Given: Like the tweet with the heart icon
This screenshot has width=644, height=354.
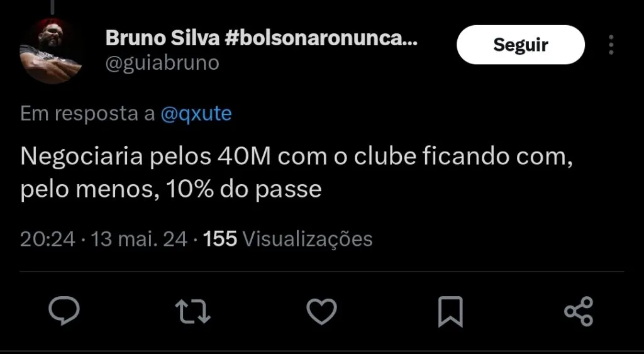Looking at the screenshot, I should coord(321,311).
